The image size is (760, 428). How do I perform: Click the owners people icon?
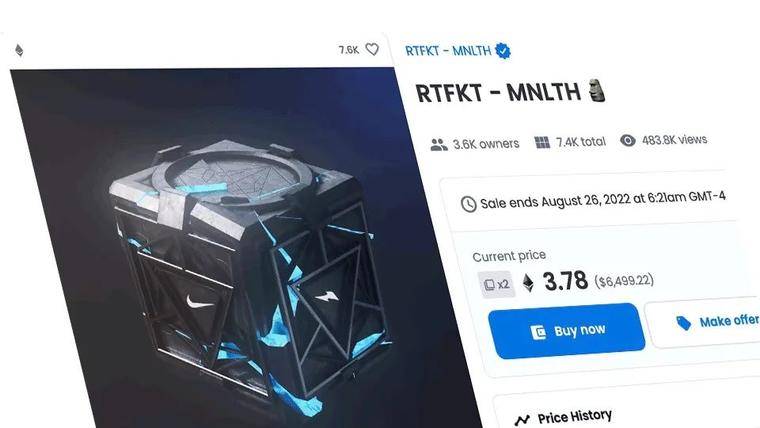click(x=439, y=145)
